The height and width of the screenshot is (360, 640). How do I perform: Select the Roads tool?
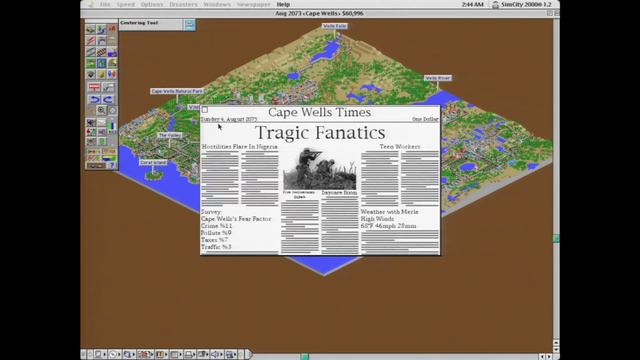pyautogui.click(x=90, y=52)
